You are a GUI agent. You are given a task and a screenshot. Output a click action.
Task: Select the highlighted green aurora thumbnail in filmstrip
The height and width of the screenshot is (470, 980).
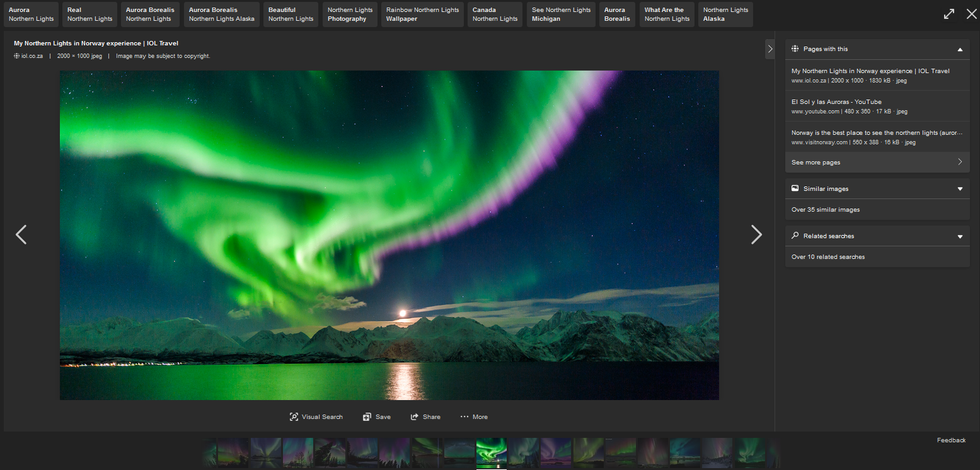(x=491, y=452)
